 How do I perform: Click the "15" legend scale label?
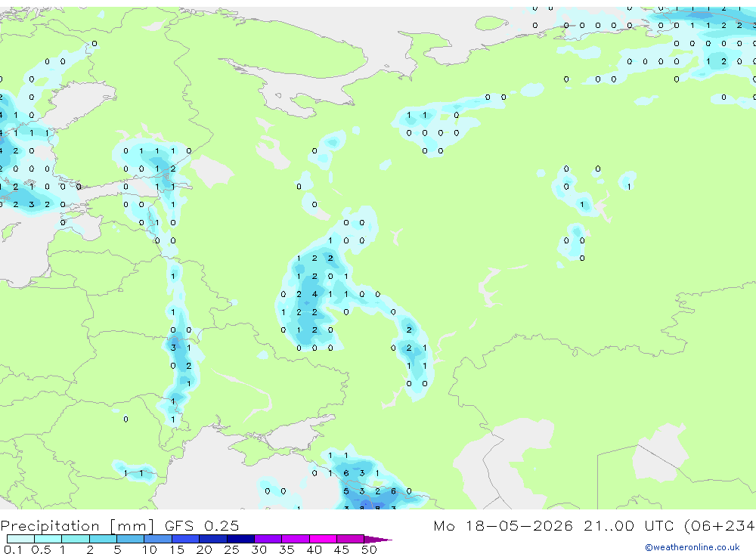pyautogui.click(x=177, y=549)
